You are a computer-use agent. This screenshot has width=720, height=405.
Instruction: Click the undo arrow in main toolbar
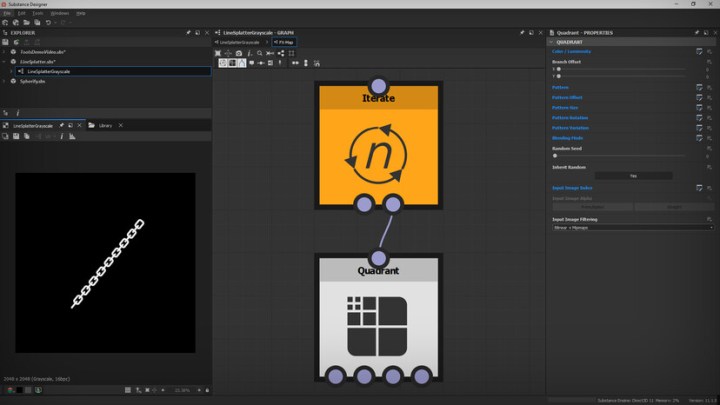48,22
